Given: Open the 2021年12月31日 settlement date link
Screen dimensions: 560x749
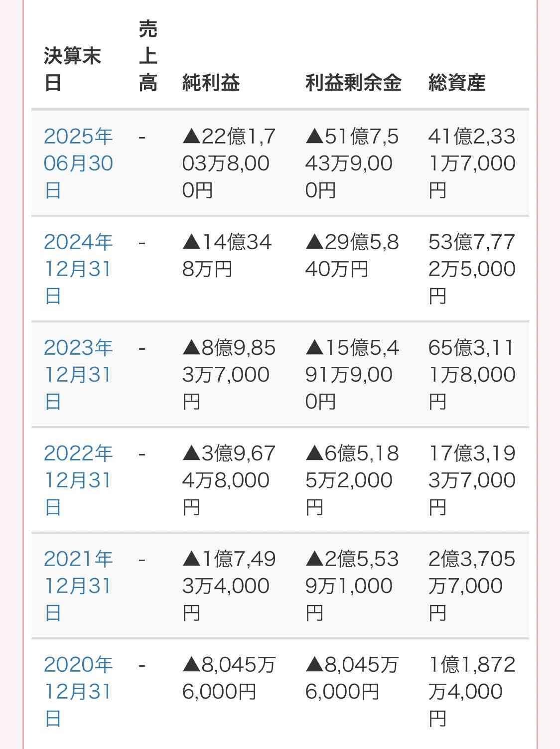Looking at the screenshot, I should pos(78,586).
